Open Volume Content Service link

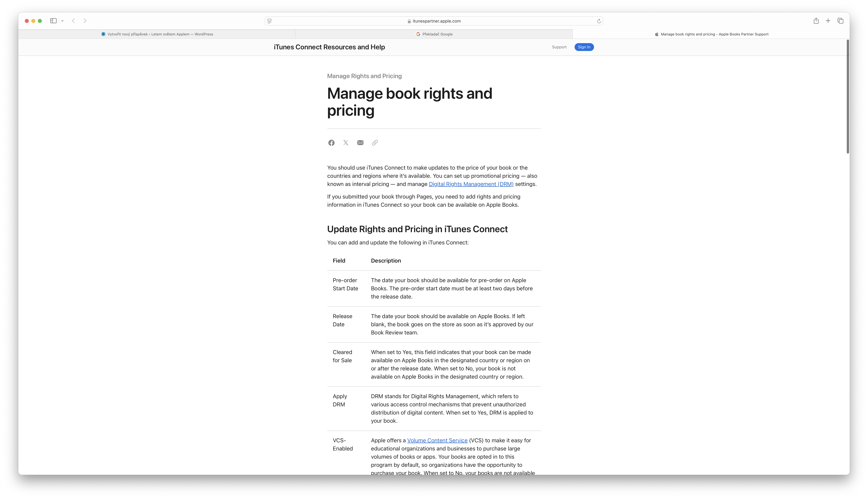point(437,440)
